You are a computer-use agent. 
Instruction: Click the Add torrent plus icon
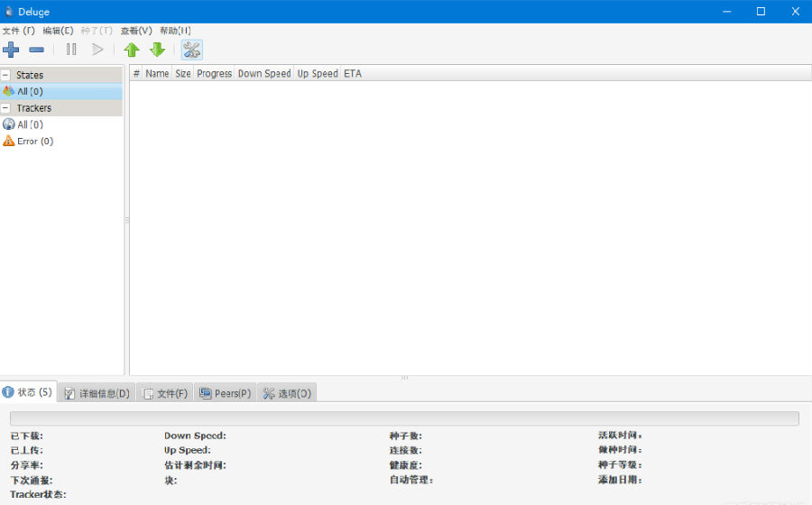pyautogui.click(x=11, y=50)
